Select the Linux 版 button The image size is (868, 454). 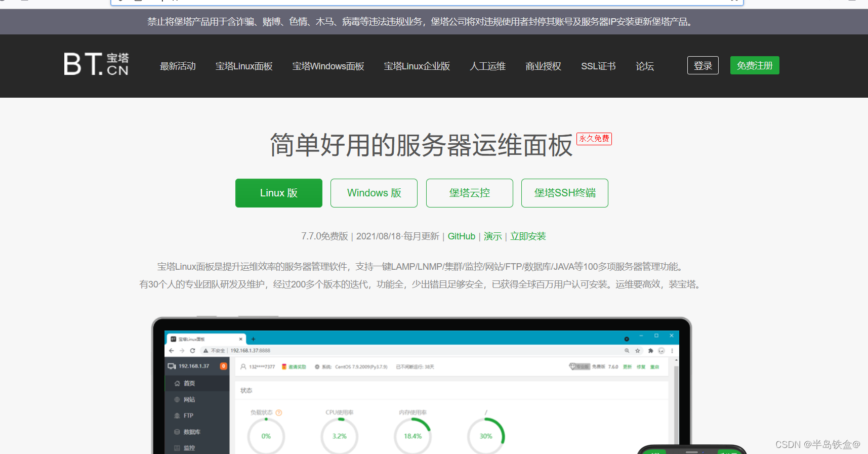pos(279,193)
